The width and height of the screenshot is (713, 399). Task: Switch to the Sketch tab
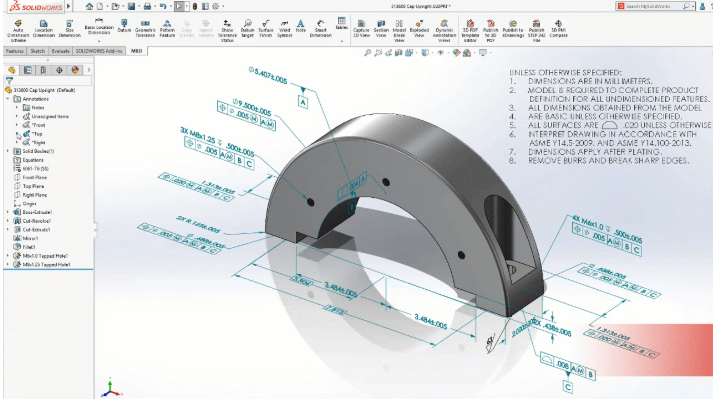(38, 51)
